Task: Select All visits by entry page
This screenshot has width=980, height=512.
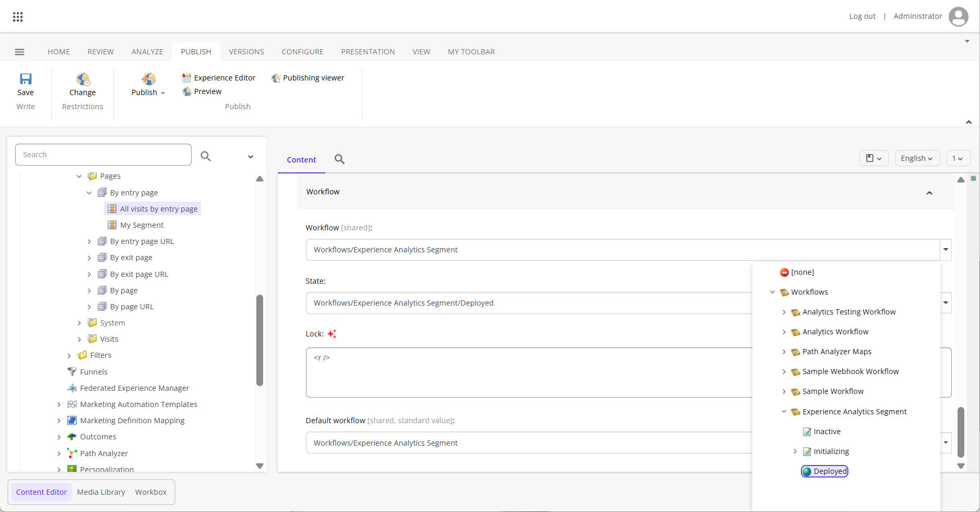Action: coord(152,209)
